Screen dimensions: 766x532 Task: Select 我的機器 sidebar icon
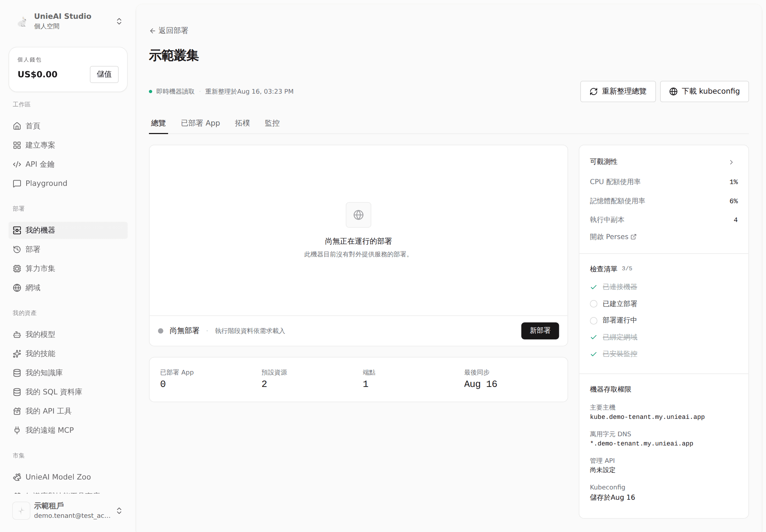coord(17,230)
